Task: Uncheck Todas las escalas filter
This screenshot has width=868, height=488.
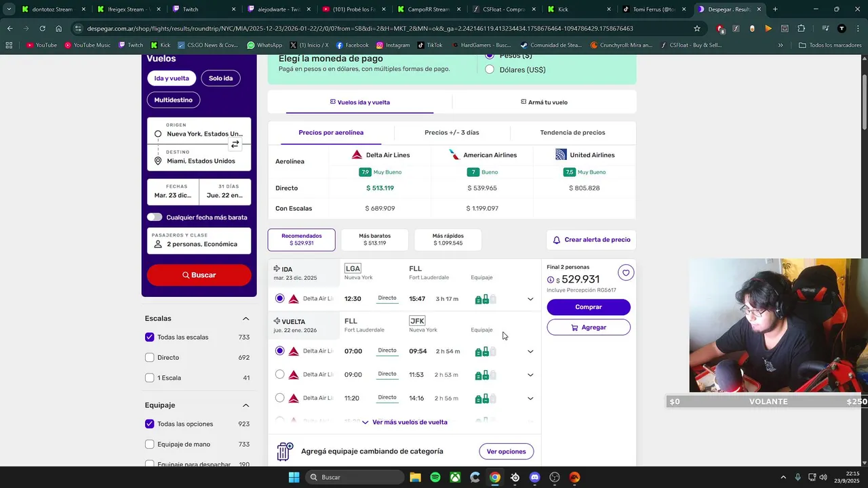Action: point(150,337)
